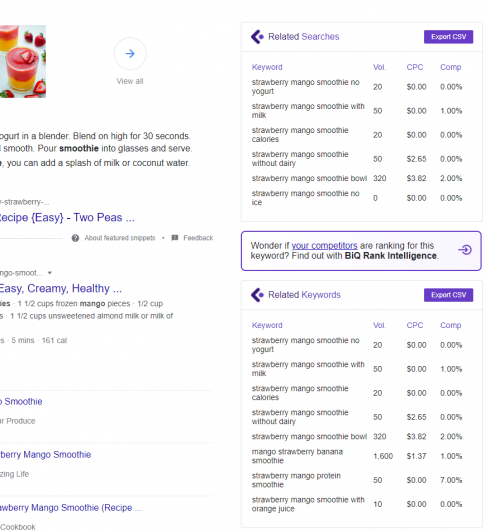Open BiQ Rank Intelligence arrow icon
Screen dimensions: 485x532
[x=465, y=250]
